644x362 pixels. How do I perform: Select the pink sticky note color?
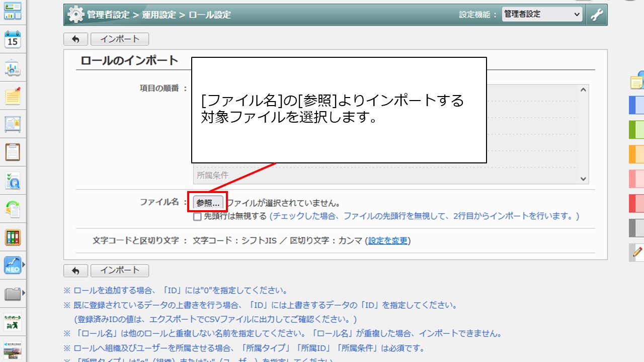(x=636, y=178)
